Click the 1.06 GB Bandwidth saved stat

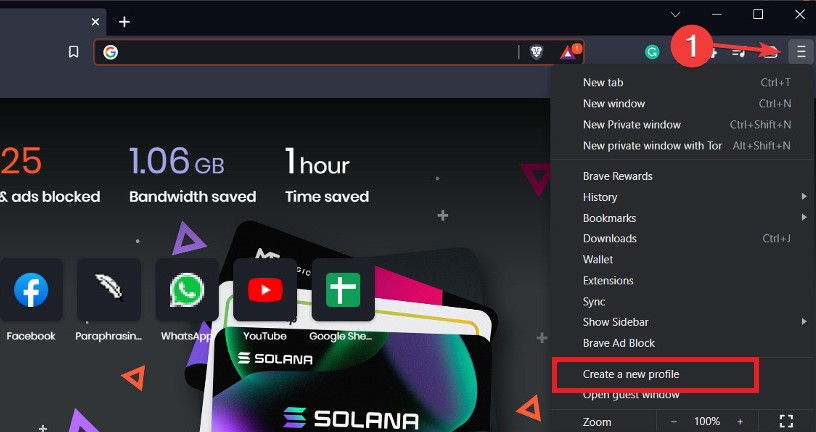(192, 174)
